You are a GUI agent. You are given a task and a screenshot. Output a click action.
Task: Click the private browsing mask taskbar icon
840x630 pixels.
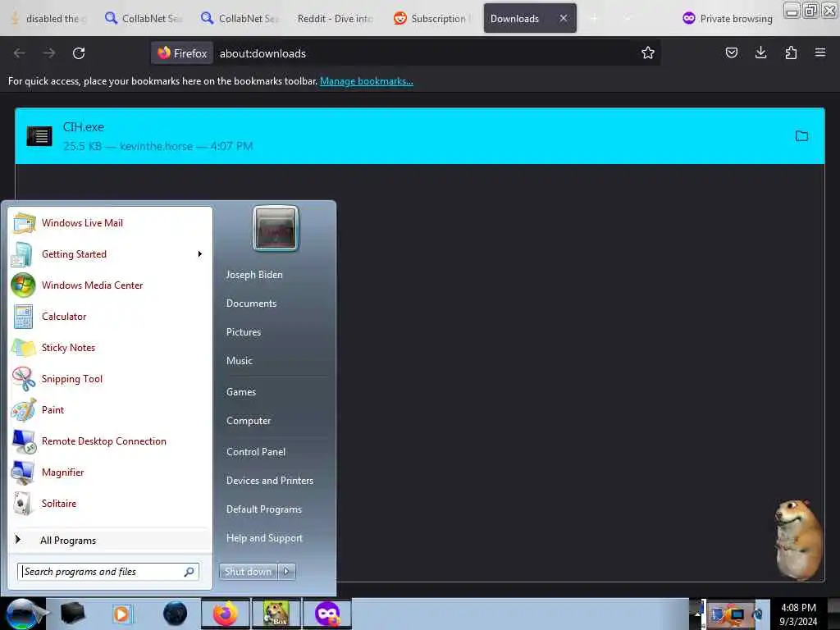point(327,614)
